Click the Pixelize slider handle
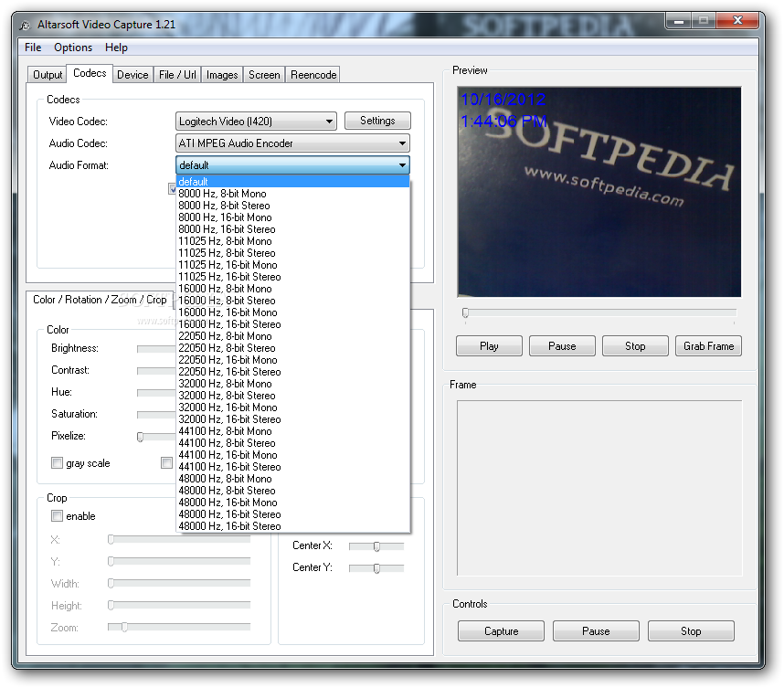 (x=141, y=437)
